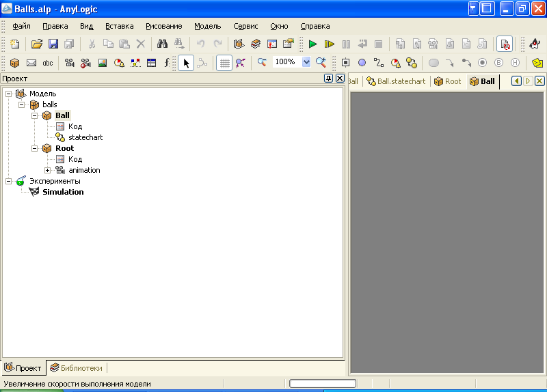Toggle the highlighted debug document button
Image resolution: width=547 pixels, height=392 pixels.
(505, 44)
